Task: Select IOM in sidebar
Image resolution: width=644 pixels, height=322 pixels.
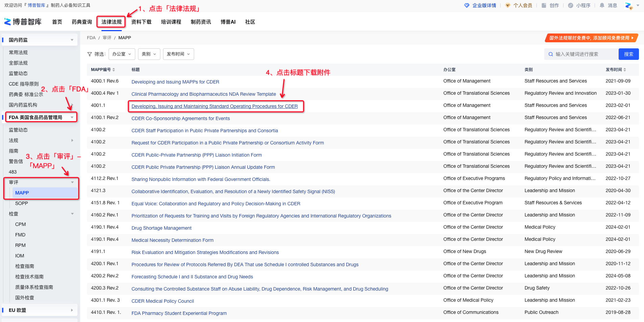Action: point(20,256)
